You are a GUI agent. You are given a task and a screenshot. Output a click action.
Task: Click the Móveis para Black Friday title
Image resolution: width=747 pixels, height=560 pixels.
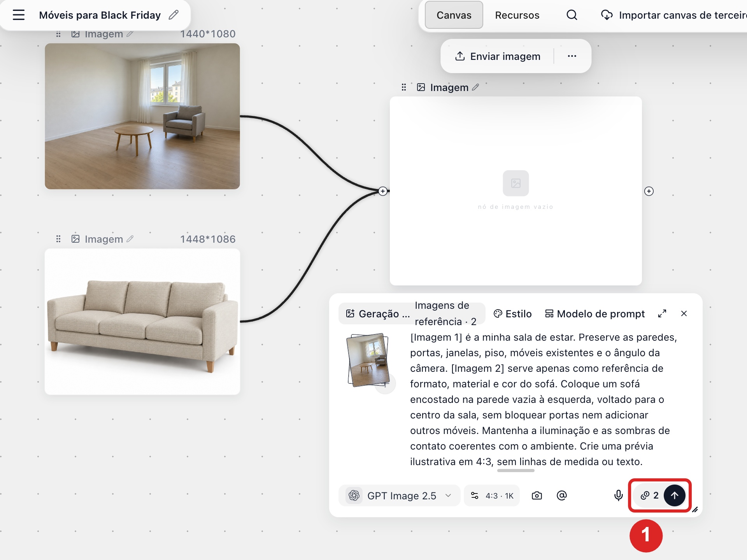(x=100, y=15)
